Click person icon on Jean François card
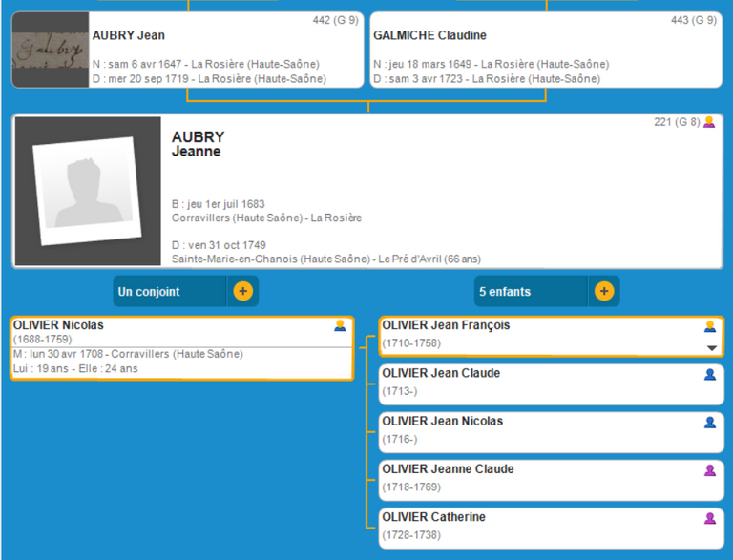 [709, 326]
